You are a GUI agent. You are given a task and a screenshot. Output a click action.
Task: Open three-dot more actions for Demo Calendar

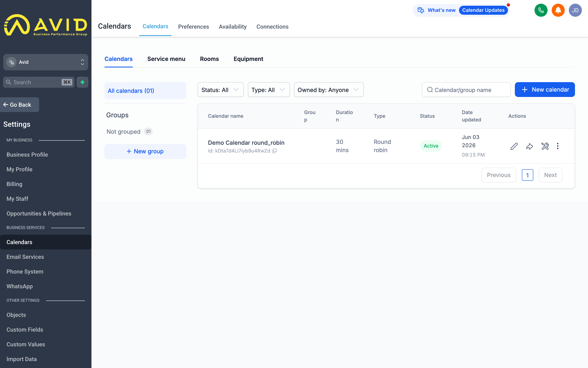(x=558, y=146)
